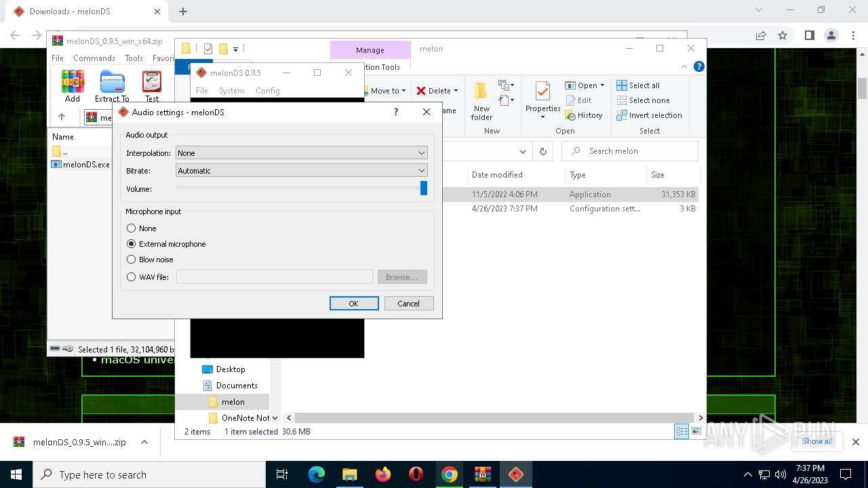Screen dimensions: 868x488
Task: Open melonDS File menu
Action: [202, 91]
